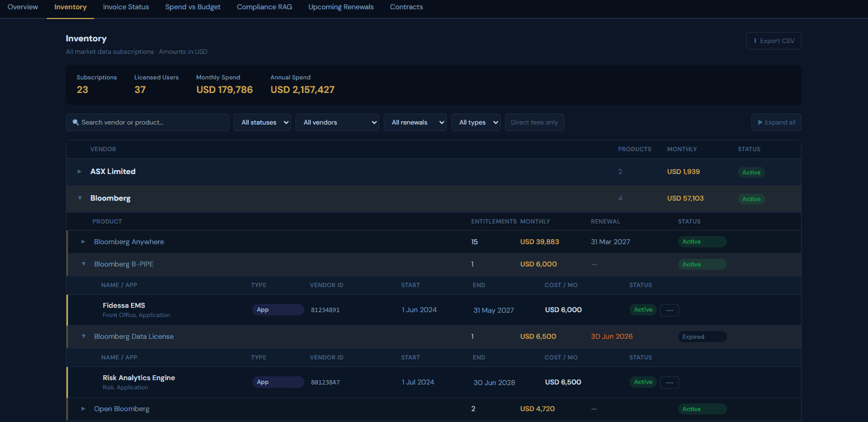This screenshot has width=868, height=422.
Task: Toggle the Direct fees only filter
Action: 534,122
